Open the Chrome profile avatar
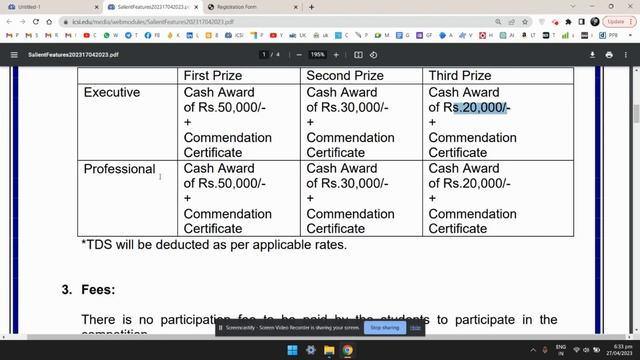 coord(595,22)
